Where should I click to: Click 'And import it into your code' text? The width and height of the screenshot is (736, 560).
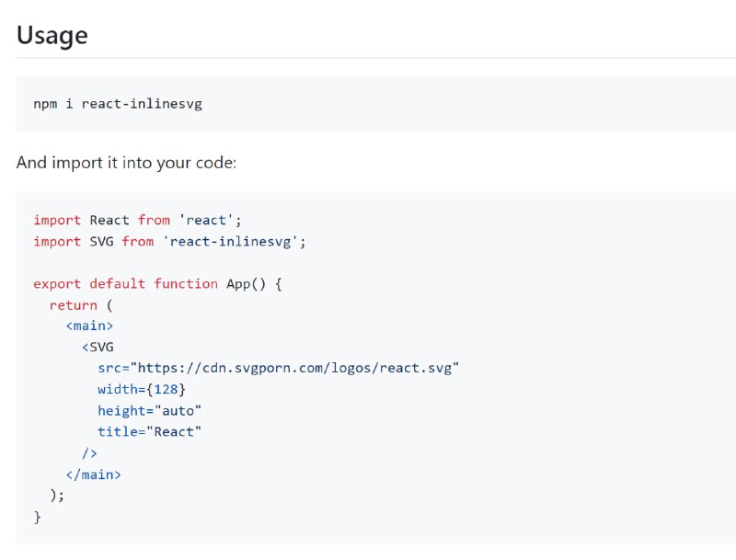click(126, 163)
